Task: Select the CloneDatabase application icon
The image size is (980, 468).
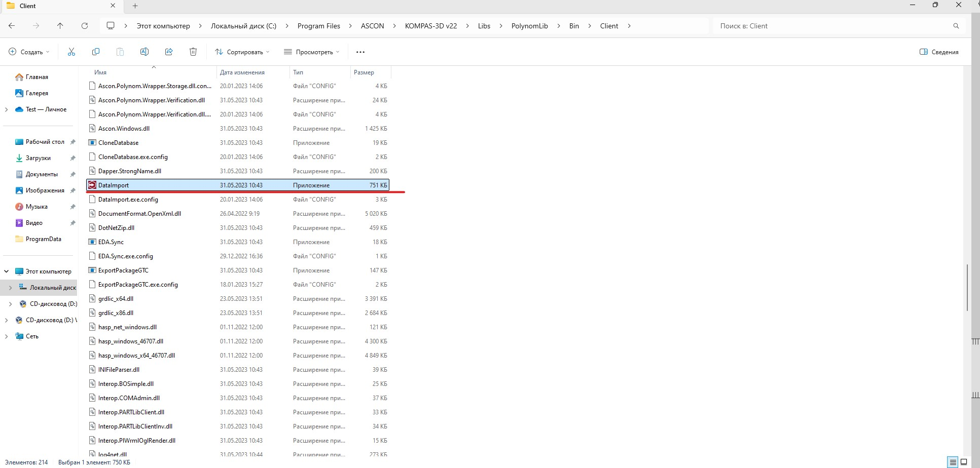Action: [x=92, y=143]
